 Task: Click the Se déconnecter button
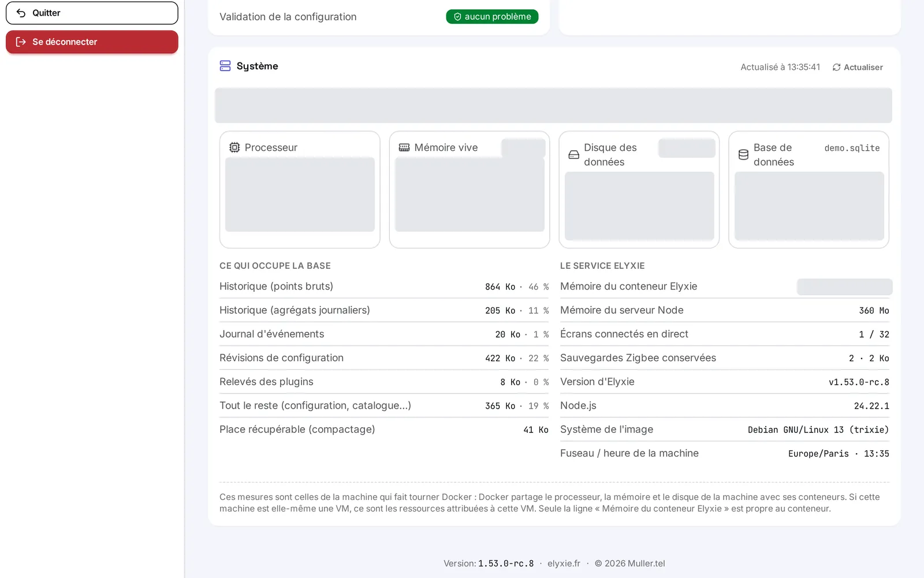tap(92, 42)
